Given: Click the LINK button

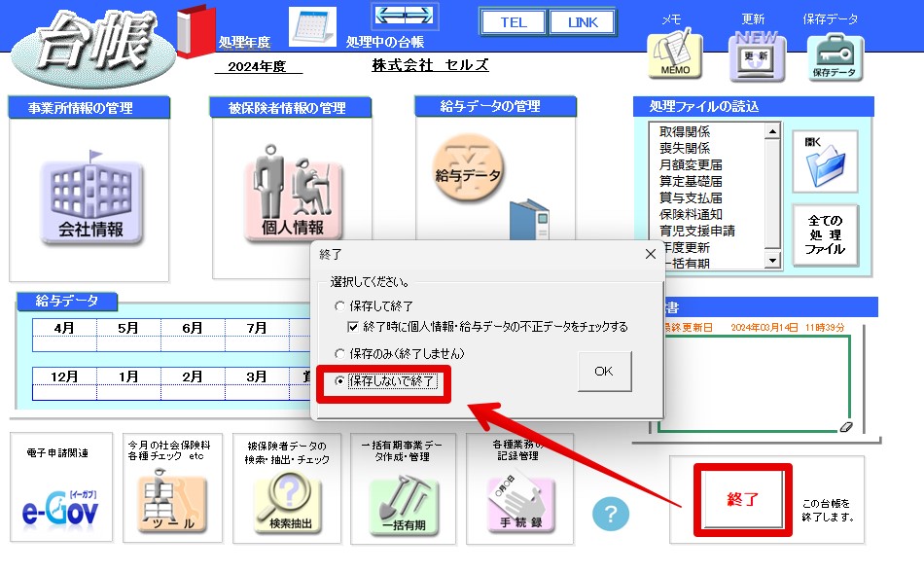Looking at the screenshot, I should (583, 22).
